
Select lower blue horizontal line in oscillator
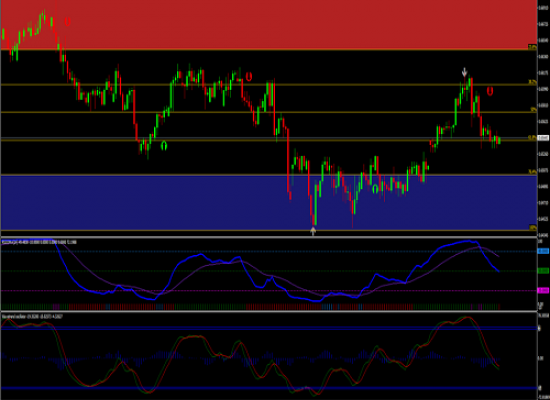[269, 388]
